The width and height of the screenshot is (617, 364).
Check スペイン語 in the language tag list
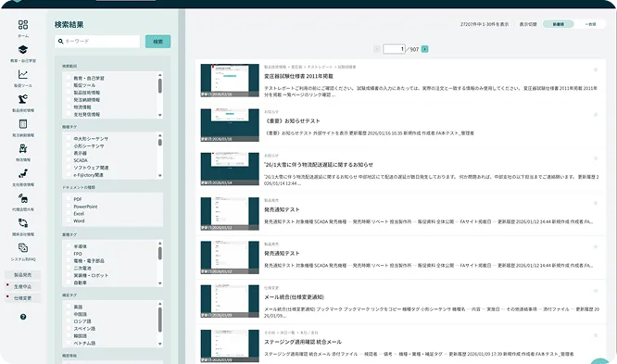(x=69, y=328)
